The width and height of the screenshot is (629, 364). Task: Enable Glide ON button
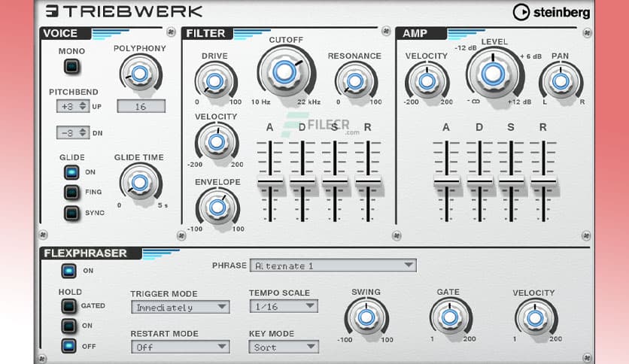(71, 172)
